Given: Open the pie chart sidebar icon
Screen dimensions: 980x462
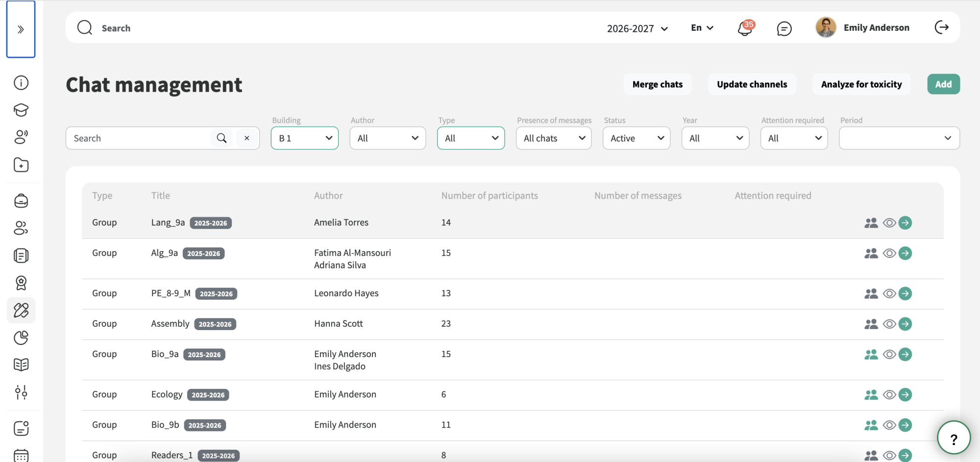Looking at the screenshot, I should tap(21, 337).
